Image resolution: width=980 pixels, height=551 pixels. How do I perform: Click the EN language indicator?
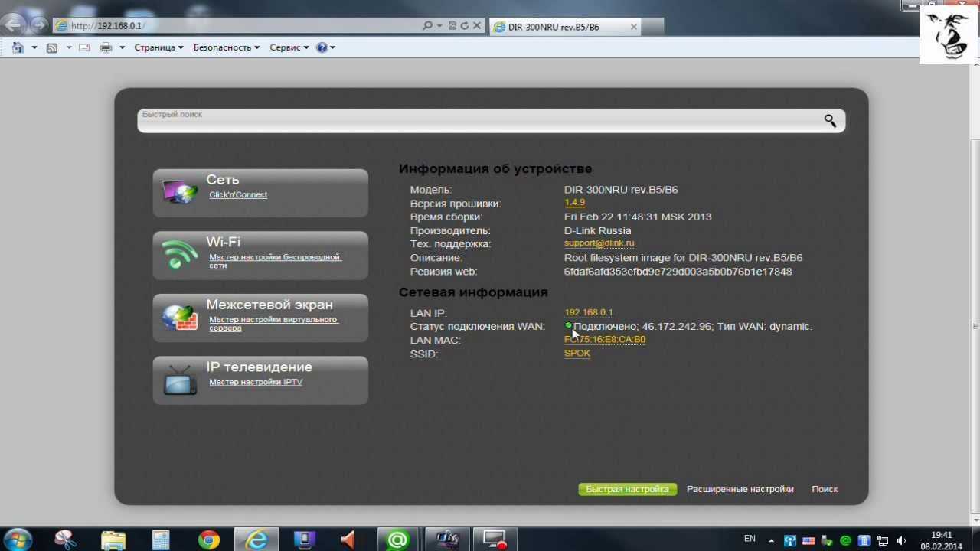pyautogui.click(x=750, y=539)
